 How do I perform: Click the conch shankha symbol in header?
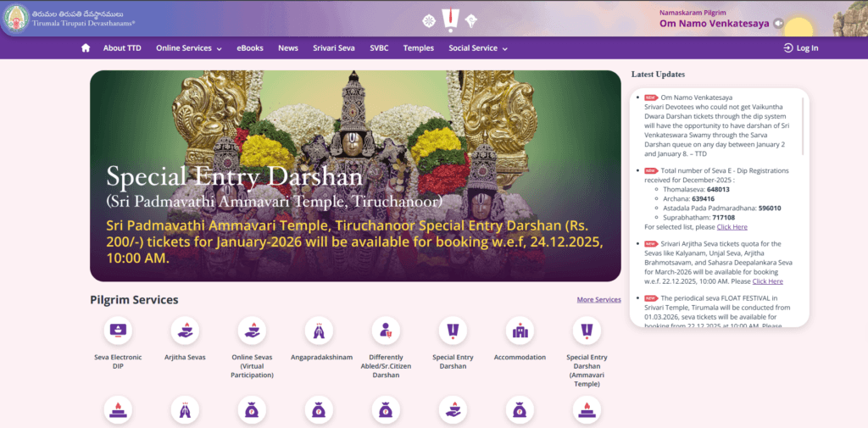point(471,21)
